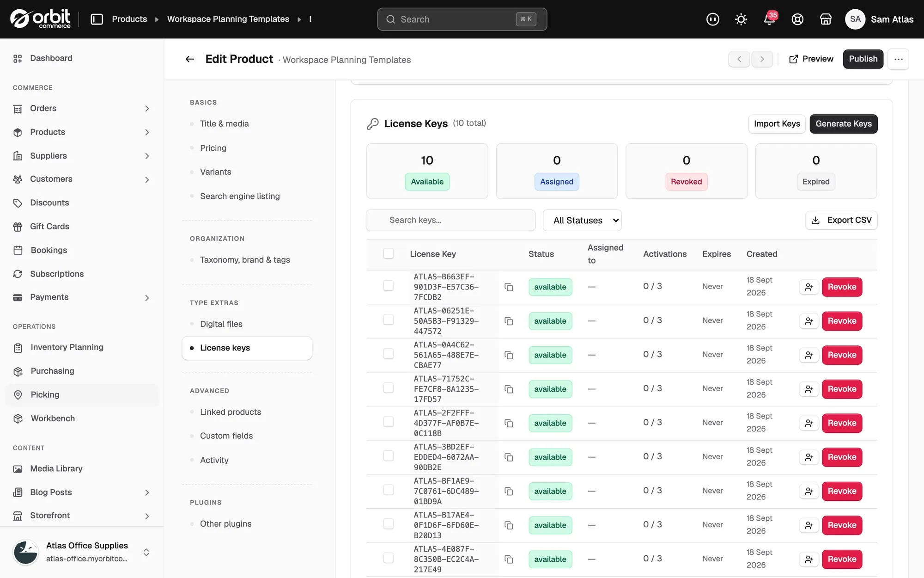The width and height of the screenshot is (924, 578).
Task: Click Workspace Planning Templates breadcrumb
Action: [x=228, y=19]
